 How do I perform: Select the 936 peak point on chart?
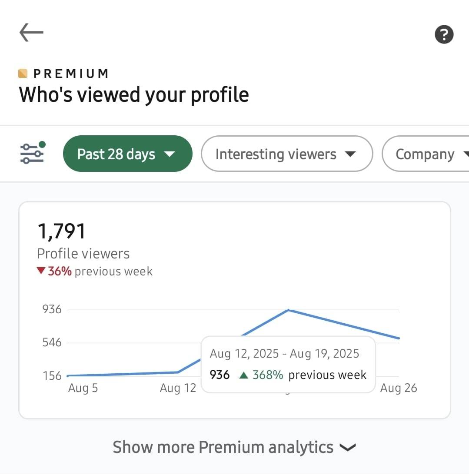pyautogui.click(x=288, y=310)
